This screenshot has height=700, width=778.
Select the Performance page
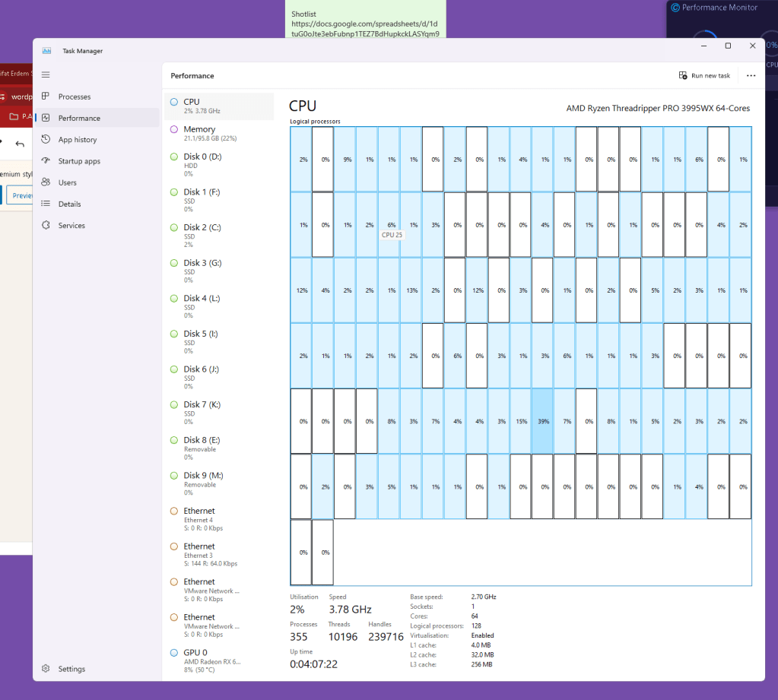(x=97, y=118)
